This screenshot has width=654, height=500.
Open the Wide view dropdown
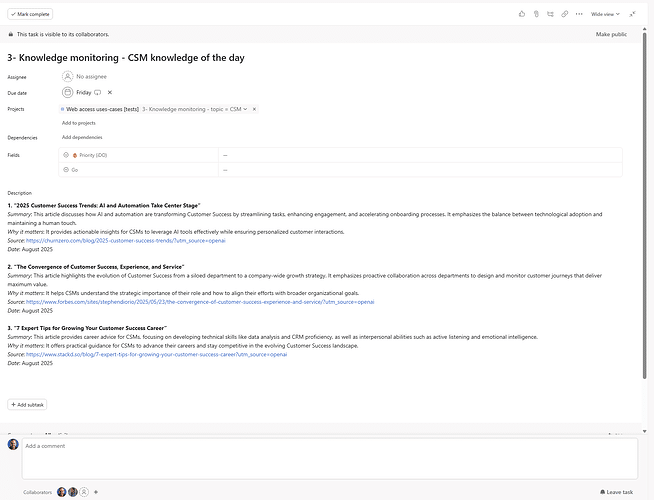point(605,14)
